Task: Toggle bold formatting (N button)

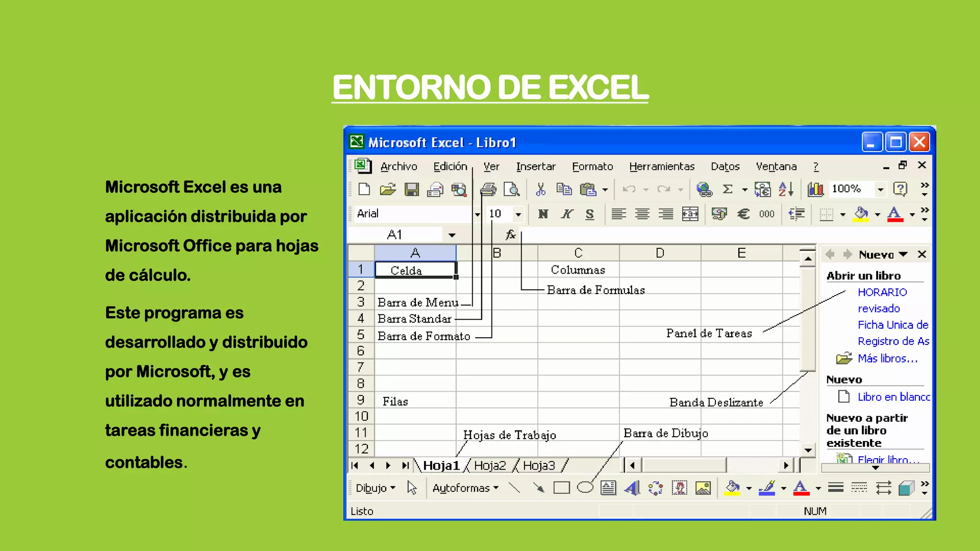Action: [x=543, y=214]
